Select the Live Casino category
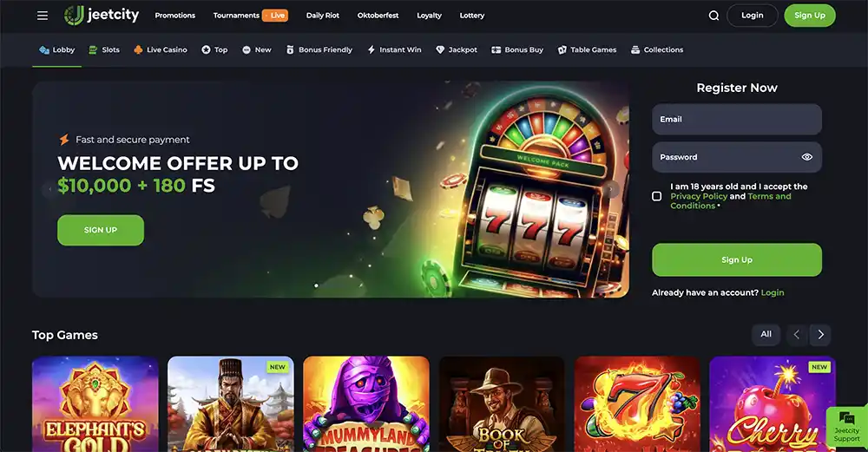The width and height of the screenshot is (868, 452). (161, 49)
